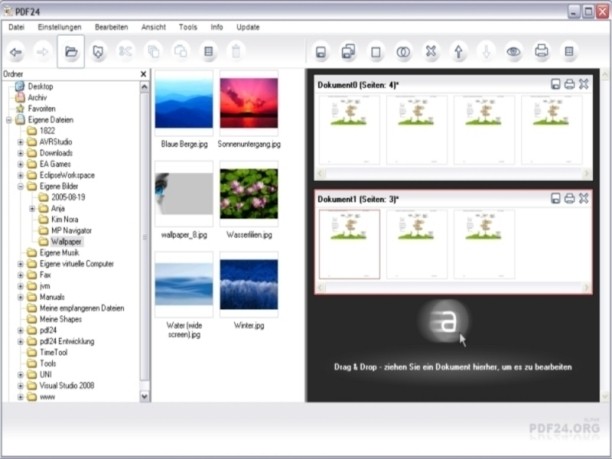Viewport: 612px width, 459px height.
Task: Click the first page thumbnail of Dokument1
Action: click(349, 244)
